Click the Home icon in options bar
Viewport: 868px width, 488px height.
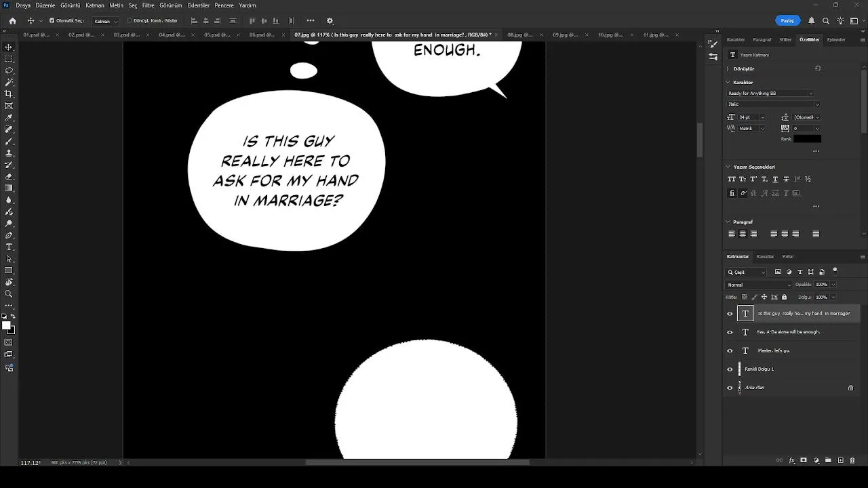12,21
